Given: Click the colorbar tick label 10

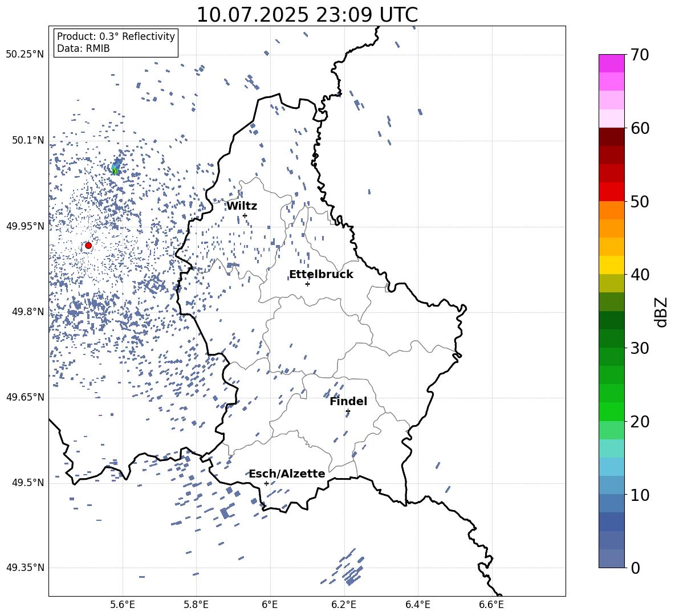Looking at the screenshot, I should 640,495.
